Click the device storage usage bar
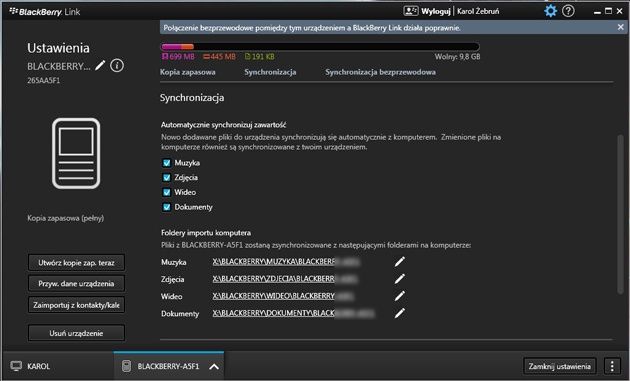The height and width of the screenshot is (381, 630). [320, 47]
